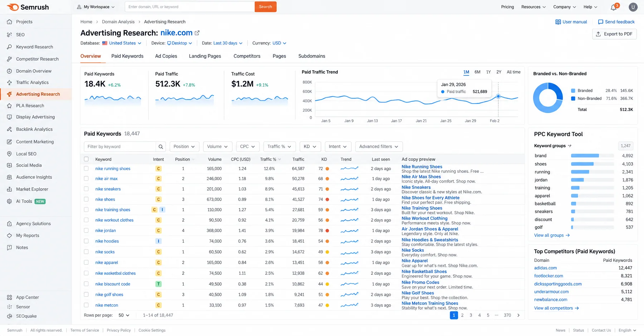The height and width of the screenshot is (336, 644).
Task: Click the User manual book icon
Action: coord(558,22)
